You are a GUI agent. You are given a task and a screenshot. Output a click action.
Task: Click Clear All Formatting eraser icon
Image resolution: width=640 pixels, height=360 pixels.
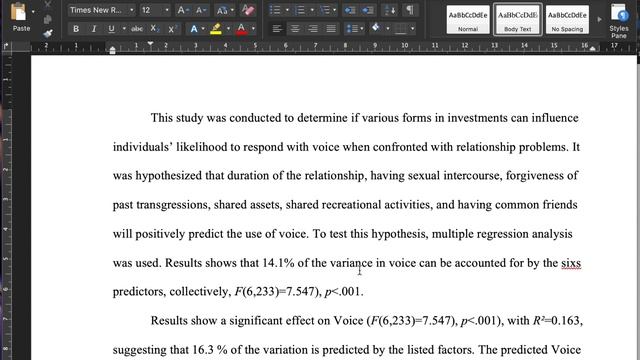(x=248, y=10)
